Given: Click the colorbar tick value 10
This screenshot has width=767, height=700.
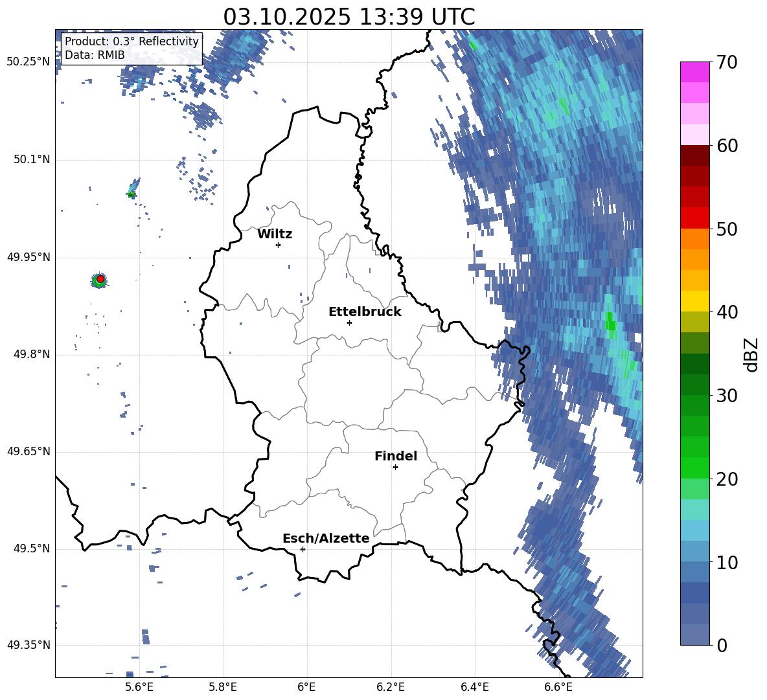Looking at the screenshot, I should tap(727, 562).
